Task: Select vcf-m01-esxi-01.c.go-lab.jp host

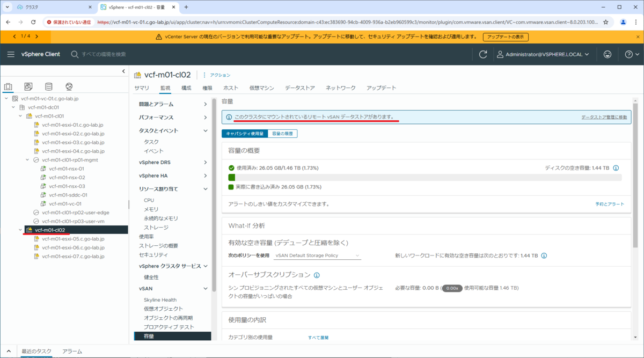Action: click(72, 125)
